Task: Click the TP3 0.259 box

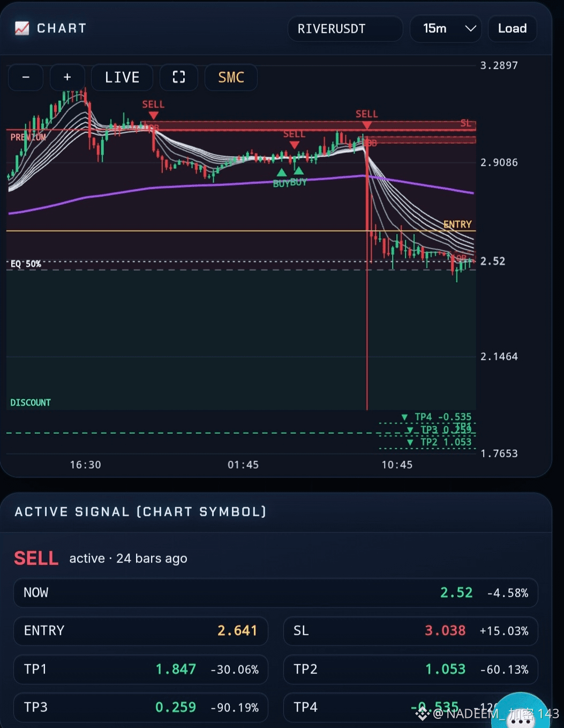Action: coord(141,708)
